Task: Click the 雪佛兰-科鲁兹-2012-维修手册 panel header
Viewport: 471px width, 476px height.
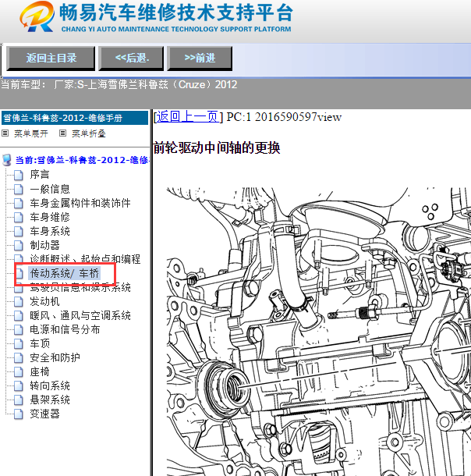Action: [x=75, y=118]
